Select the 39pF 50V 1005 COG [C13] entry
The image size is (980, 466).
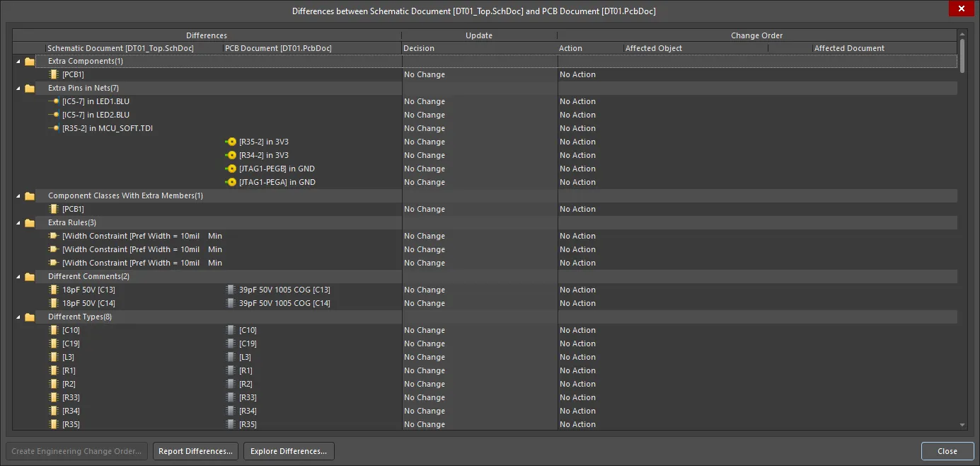pyautogui.click(x=284, y=290)
